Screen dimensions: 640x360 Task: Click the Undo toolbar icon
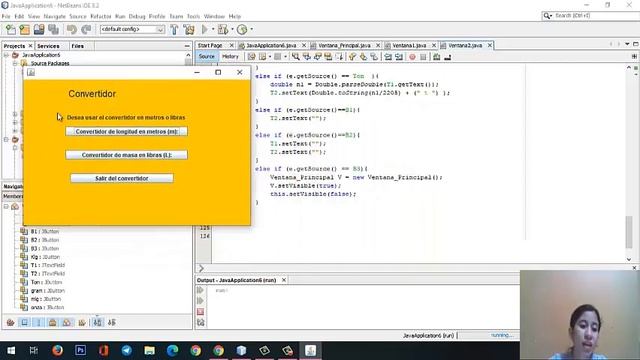tap(72, 29)
